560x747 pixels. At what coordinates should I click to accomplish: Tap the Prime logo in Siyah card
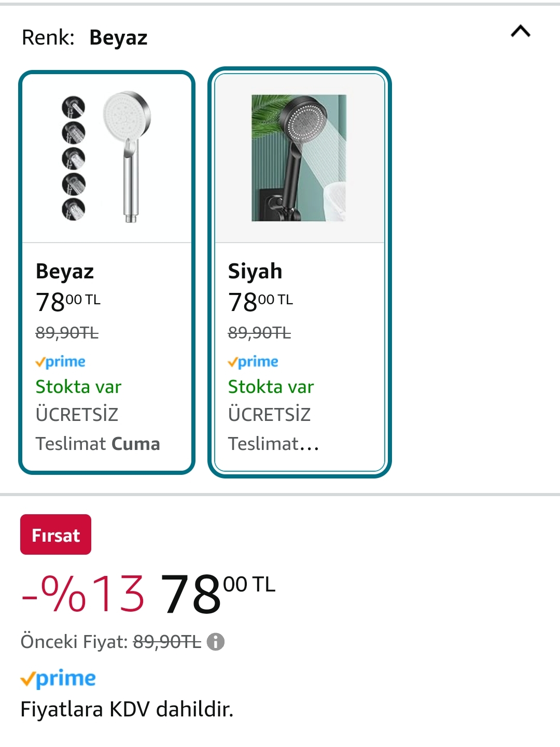[x=253, y=361]
